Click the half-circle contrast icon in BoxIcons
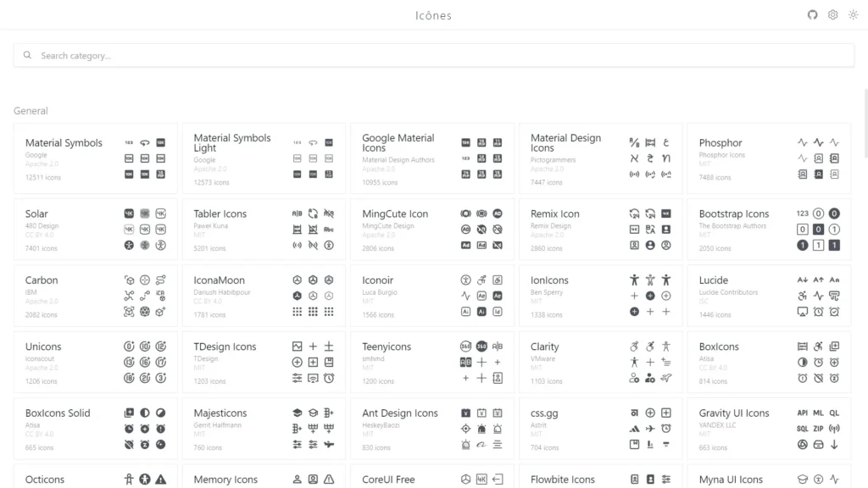 click(x=802, y=363)
